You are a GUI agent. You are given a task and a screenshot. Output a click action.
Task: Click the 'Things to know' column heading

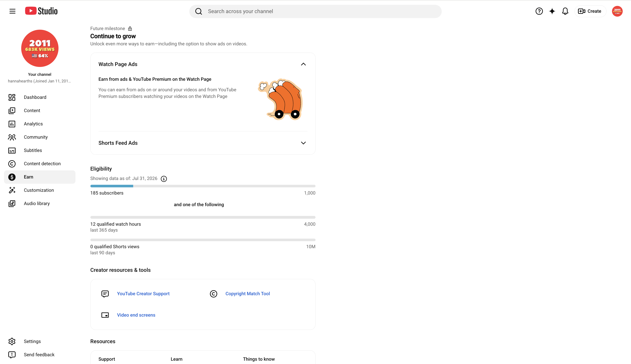pyautogui.click(x=259, y=359)
